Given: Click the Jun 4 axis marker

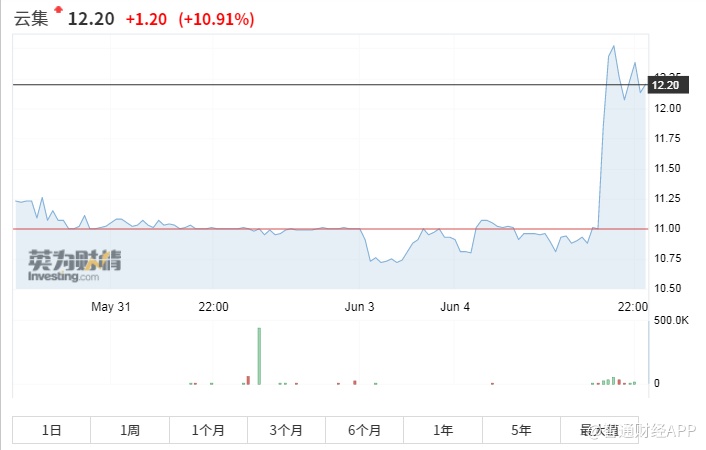Looking at the screenshot, I should click(x=455, y=307).
